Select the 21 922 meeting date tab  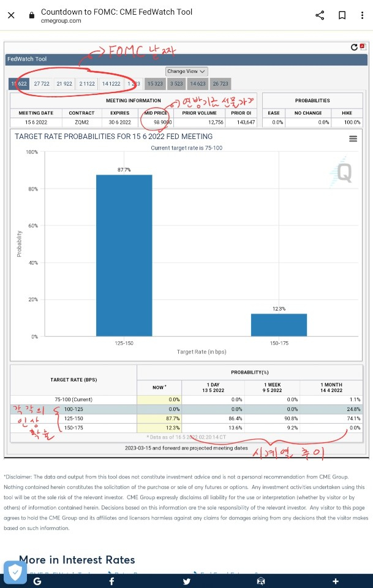tap(64, 84)
